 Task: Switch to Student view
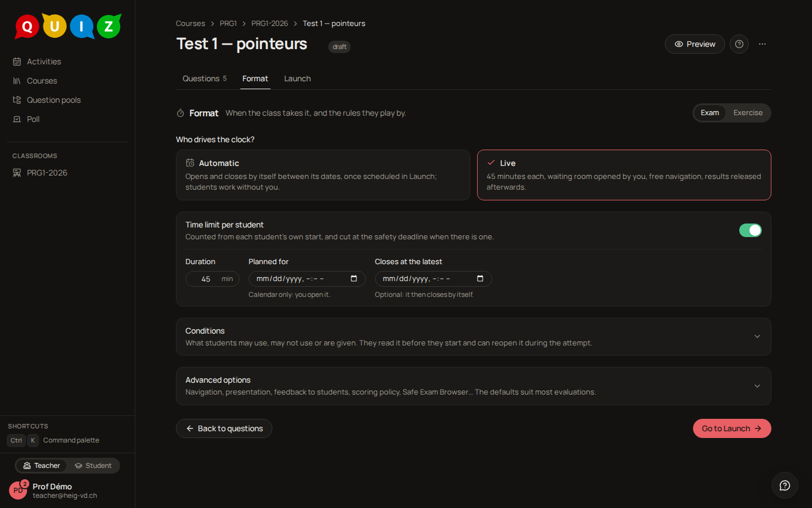[93, 466]
